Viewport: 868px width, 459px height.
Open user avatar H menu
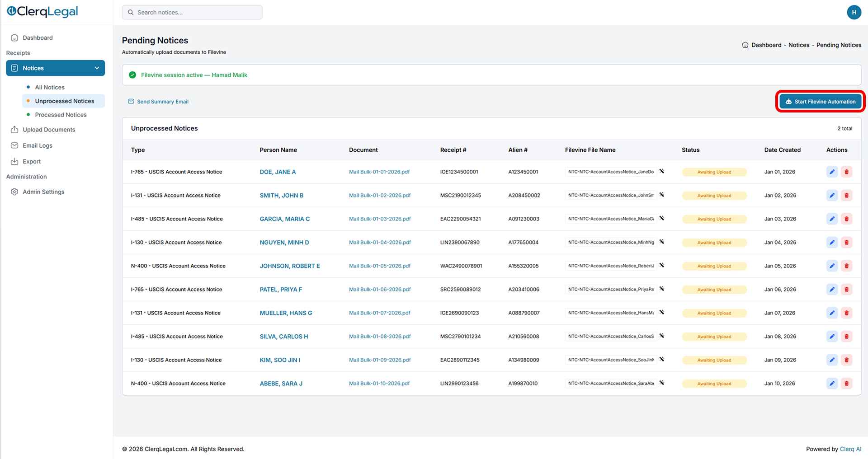click(854, 12)
